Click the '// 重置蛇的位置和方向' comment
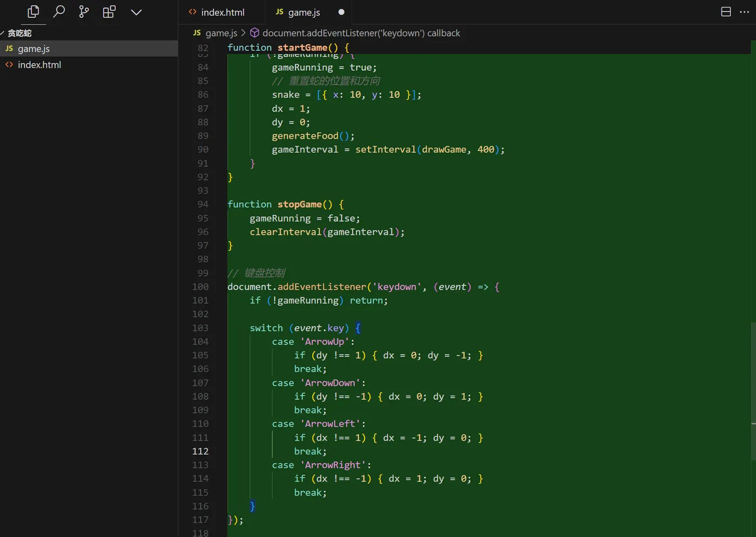 (x=326, y=81)
